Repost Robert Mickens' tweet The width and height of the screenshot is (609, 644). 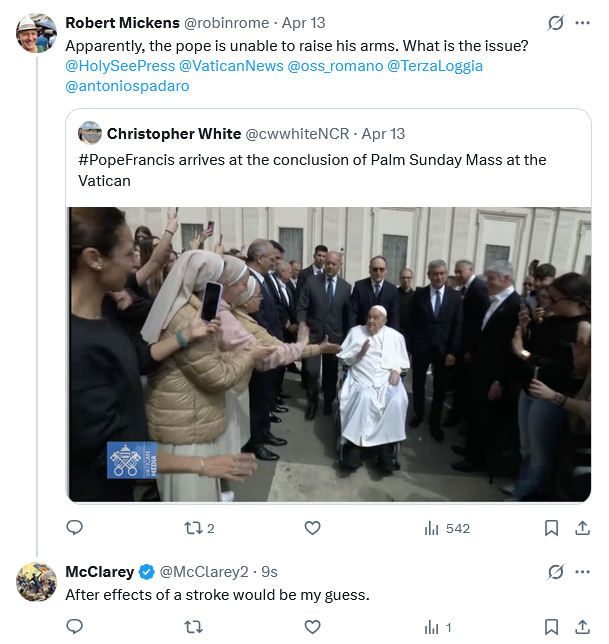194,528
